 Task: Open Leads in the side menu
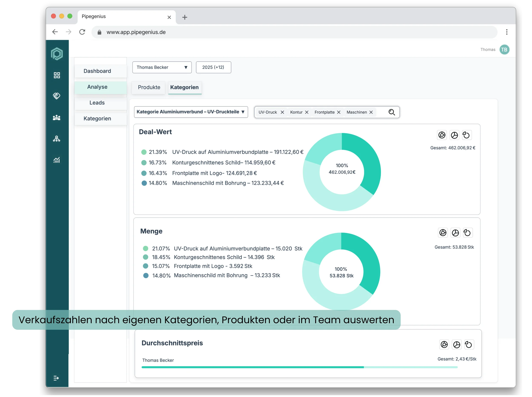(97, 103)
